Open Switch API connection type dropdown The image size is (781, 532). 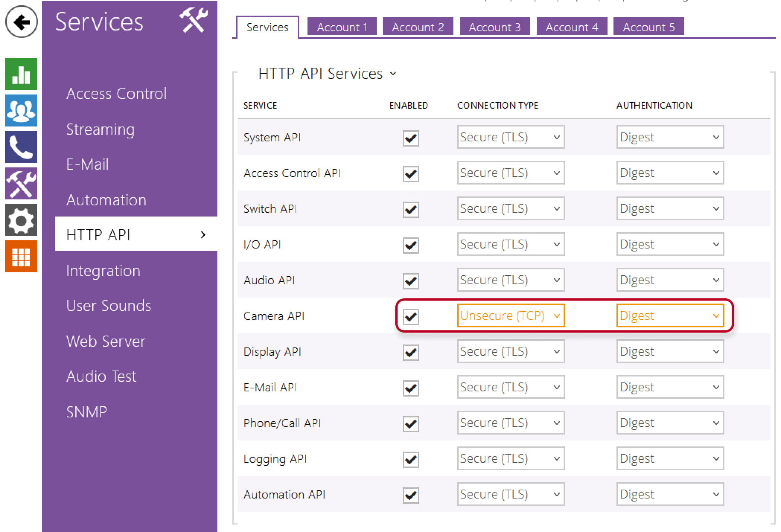pyautogui.click(x=511, y=208)
